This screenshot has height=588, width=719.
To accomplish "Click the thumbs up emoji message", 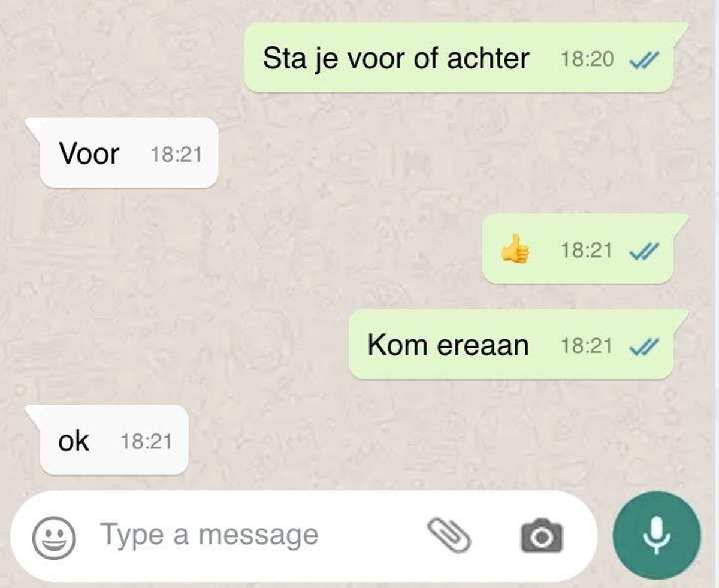I will click(515, 249).
